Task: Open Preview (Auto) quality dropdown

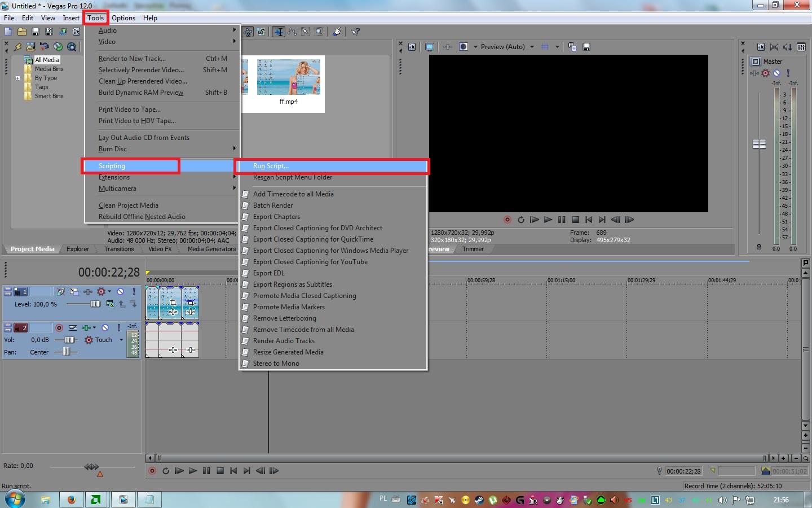Action: (x=531, y=47)
